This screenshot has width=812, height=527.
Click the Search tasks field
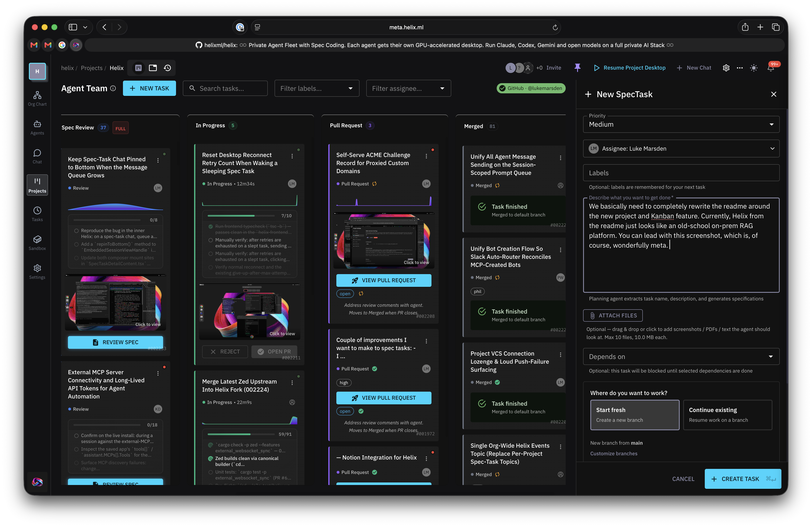tap(225, 88)
